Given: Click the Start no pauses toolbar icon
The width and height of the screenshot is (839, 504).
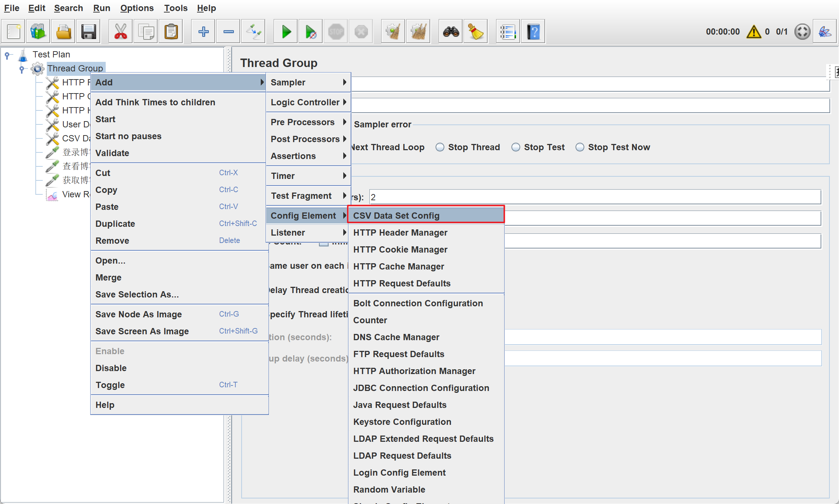Looking at the screenshot, I should click(310, 32).
